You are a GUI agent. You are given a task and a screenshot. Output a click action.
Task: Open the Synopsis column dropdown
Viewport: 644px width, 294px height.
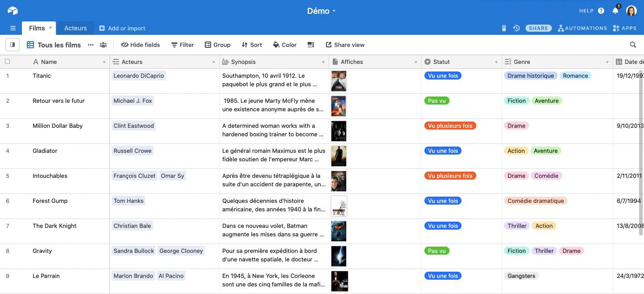(323, 62)
